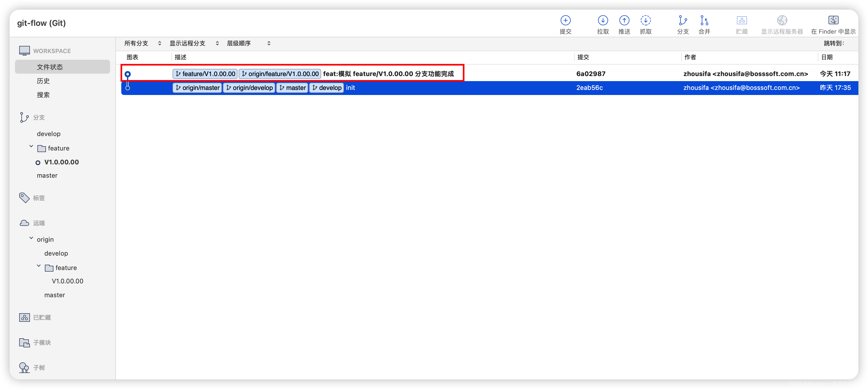The width and height of the screenshot is (868, 389).
Task: Click the Branch (分支) toolbar icon
Action: (x=683, y=21)
